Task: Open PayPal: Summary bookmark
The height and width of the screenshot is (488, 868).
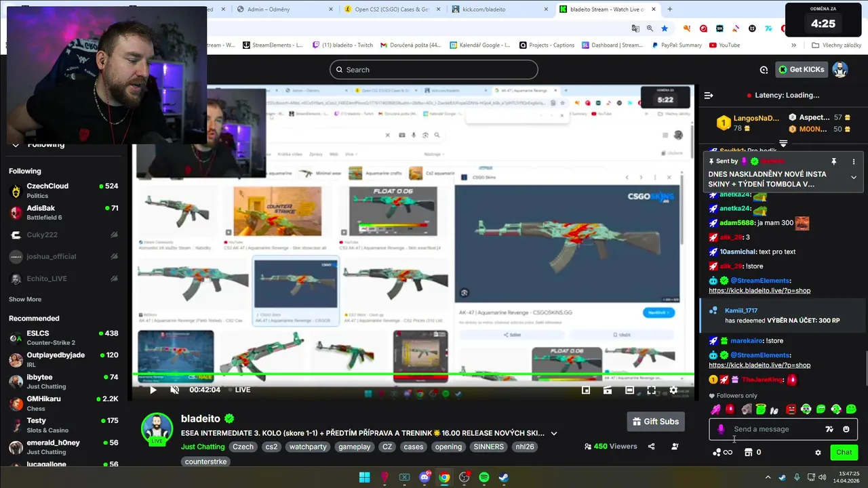Action: (676, 45)
